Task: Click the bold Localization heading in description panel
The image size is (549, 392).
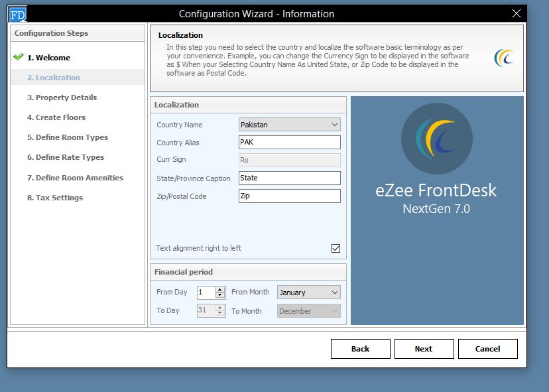Action: [x=180, y=35]
